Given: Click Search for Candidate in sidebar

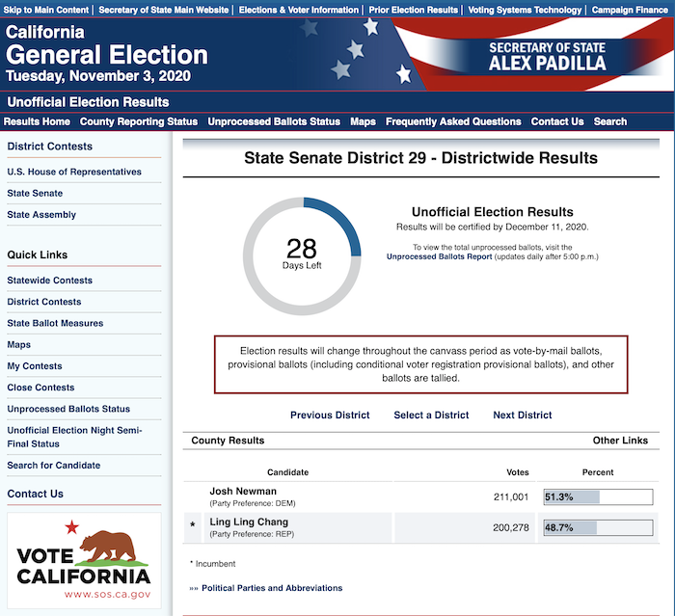Looking at the screenshot, I should (53, 466).
